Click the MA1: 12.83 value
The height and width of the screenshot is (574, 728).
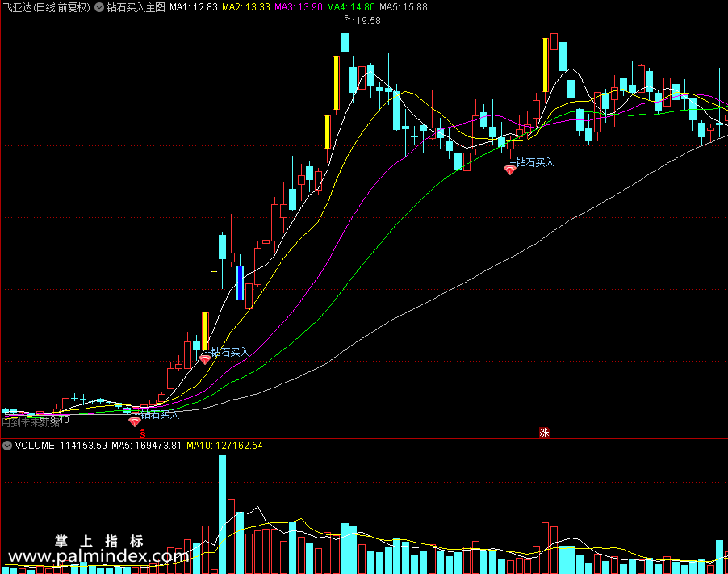(193, 7)
